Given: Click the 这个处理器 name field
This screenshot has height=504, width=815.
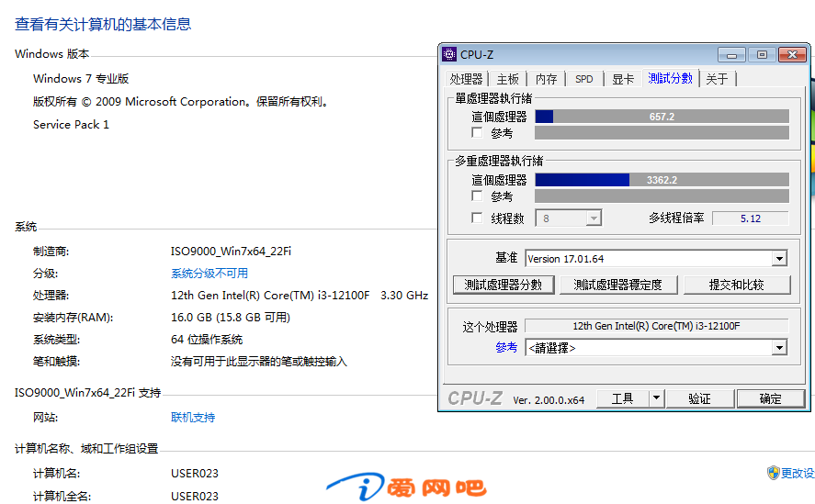Looking at the screenshot, I should pos(656,326).
